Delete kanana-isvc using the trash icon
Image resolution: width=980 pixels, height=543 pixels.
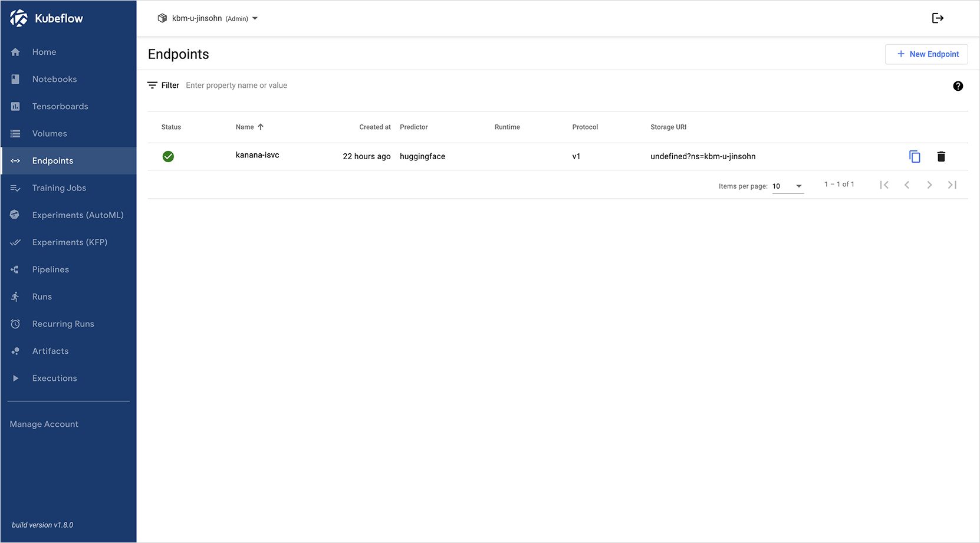click(x=941, y=156)
